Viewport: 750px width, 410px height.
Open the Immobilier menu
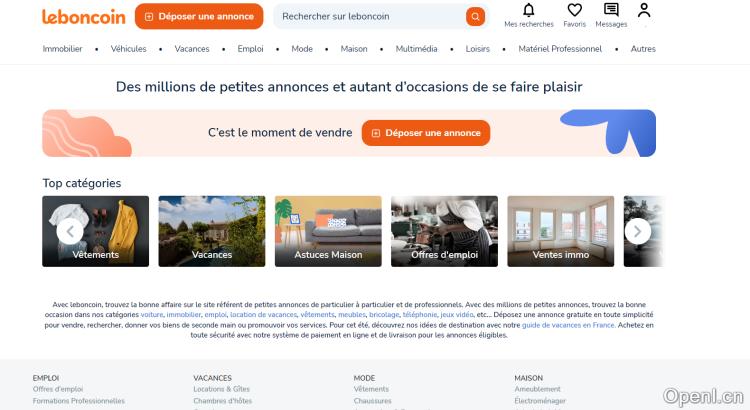(62, 49)
